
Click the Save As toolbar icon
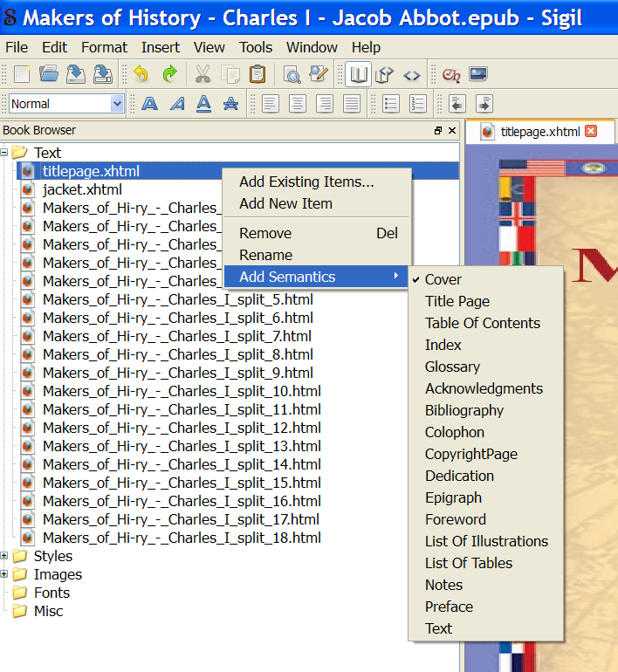[x=102, y=74]
